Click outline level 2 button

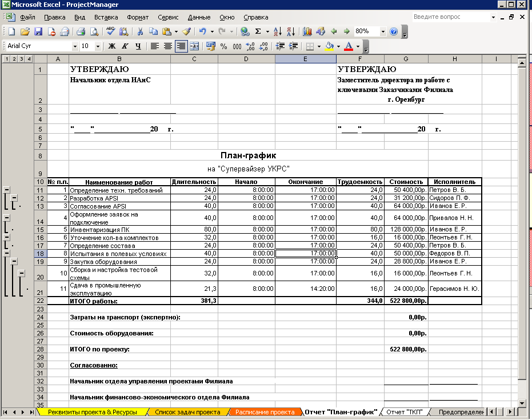[x=14, y=59]
